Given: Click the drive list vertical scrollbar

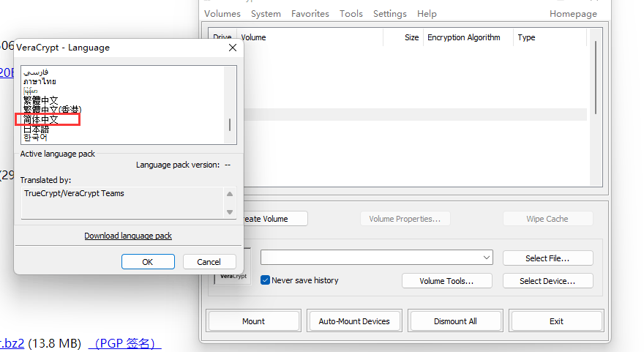Looking at the screenshot, I should pyautogui.click(x=596, y=78).
